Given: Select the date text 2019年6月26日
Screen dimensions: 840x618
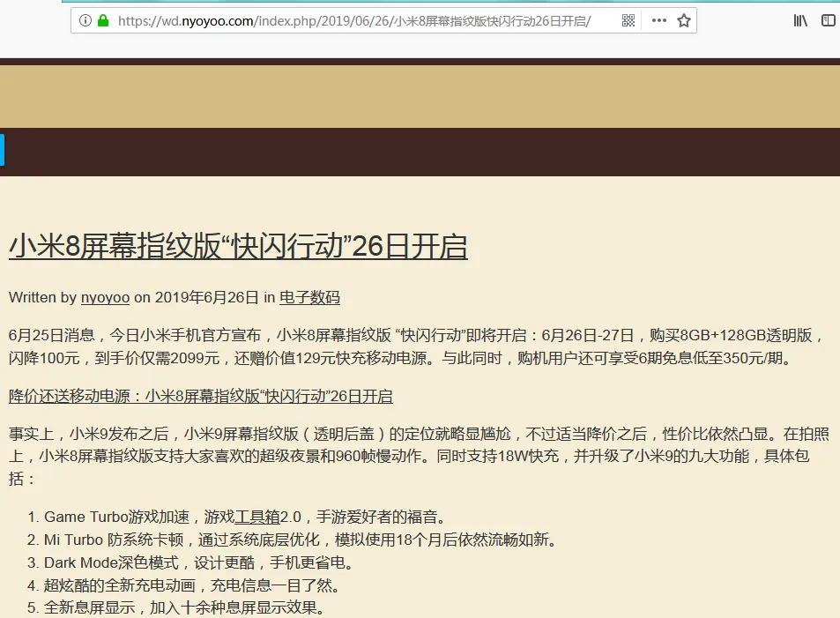Looking at the screenshot, I should (x=207, y=297).
